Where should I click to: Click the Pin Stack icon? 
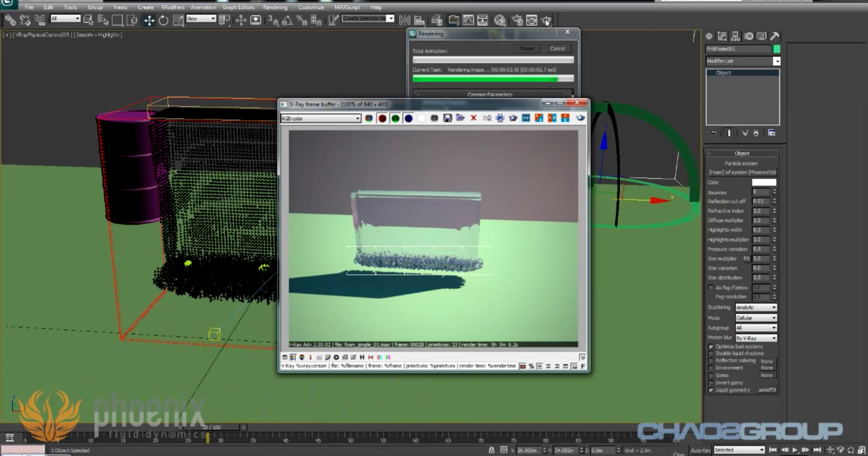(x=713, y=133)
